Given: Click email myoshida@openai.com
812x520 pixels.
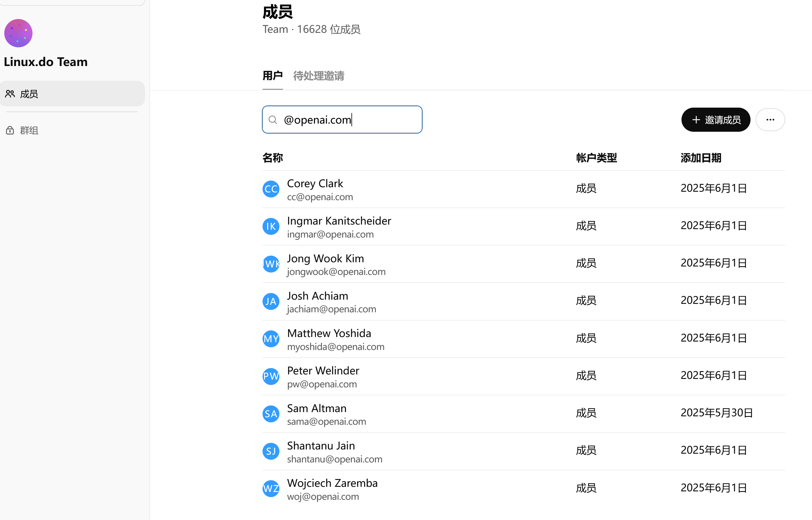Looking at the screenshot, I should coord(335,347).
